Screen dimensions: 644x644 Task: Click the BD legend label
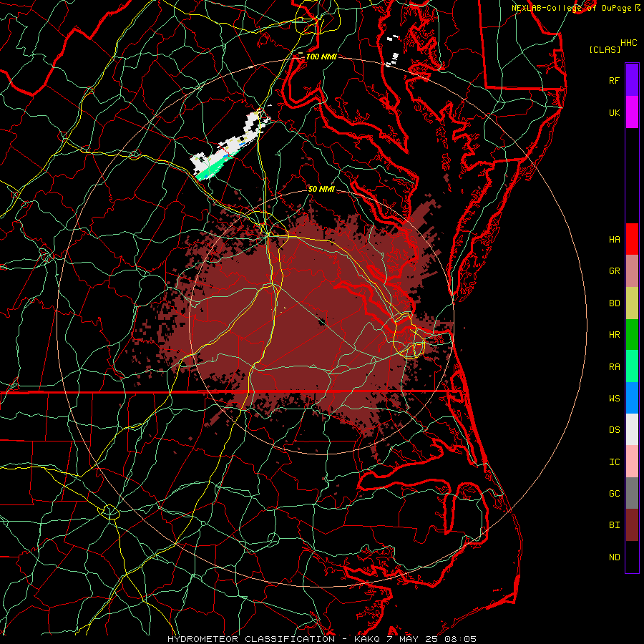[614, 303]
